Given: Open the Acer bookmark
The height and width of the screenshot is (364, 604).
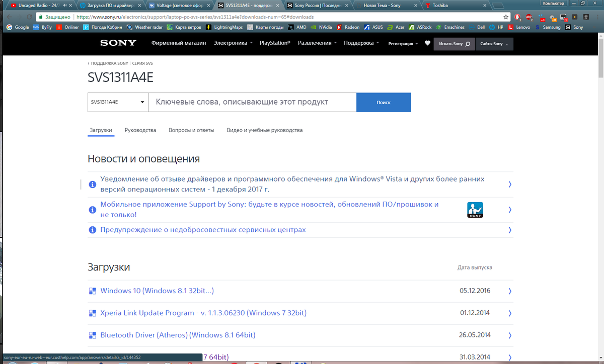Looking at the screenshot, I should 396,27.
